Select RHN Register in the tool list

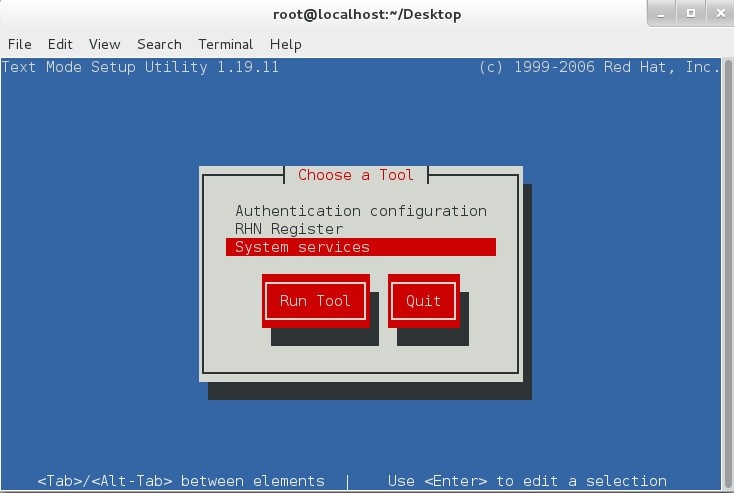tap(289, 229)
